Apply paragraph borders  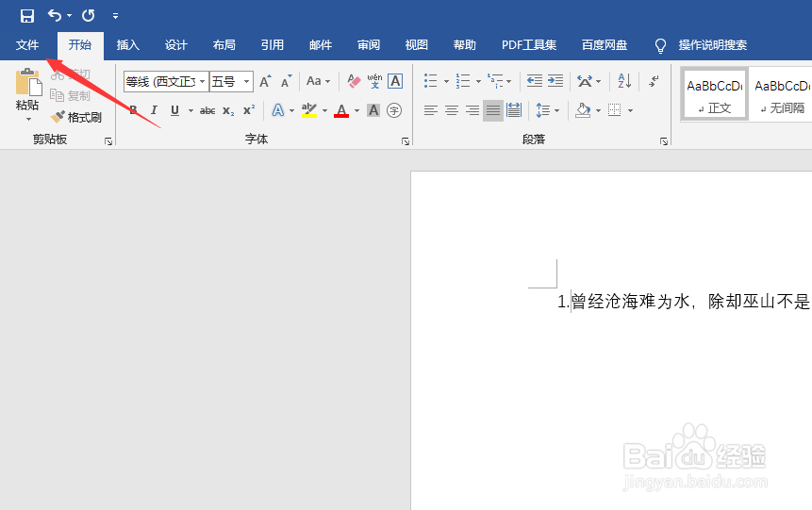615,110
